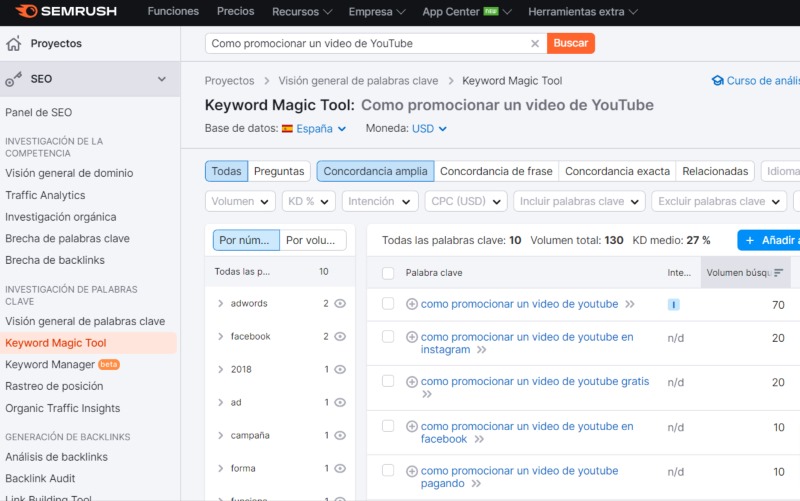
Task: Check the select-all checkbox in the Palabra clave header
Action: pos(388,273)
